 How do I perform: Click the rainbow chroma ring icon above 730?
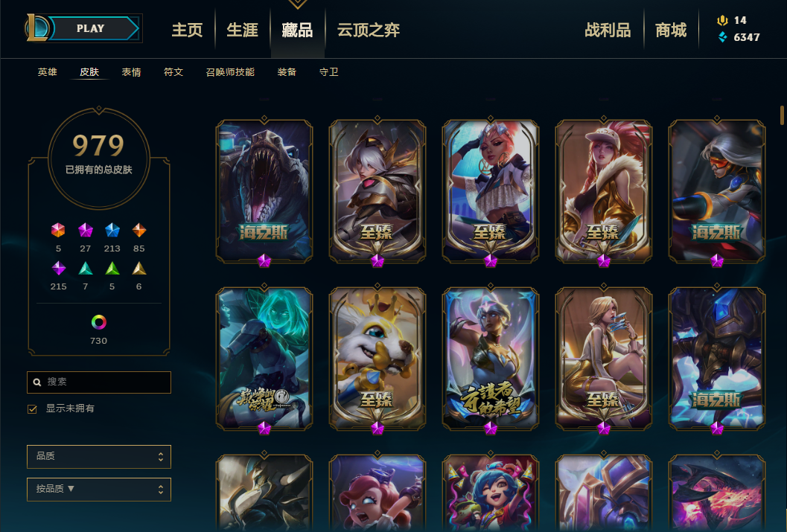[x=98, y=322]
